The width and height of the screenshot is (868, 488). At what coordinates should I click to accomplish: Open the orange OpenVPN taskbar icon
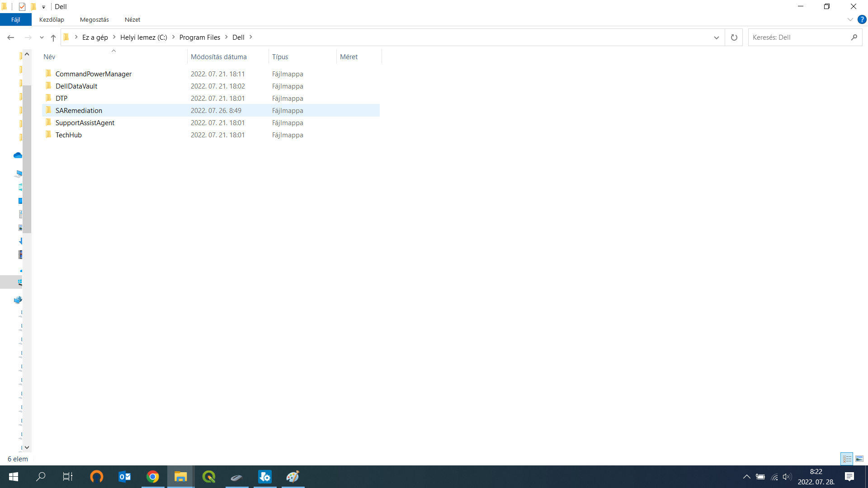[96, 477]
